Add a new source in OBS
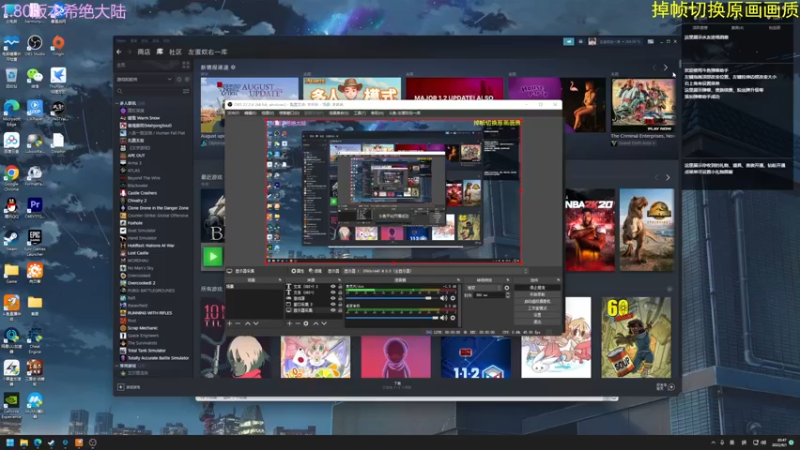Image resolution: width=800 pixels, height=450 pixels. pyautogui.click(x=289, y=323)
